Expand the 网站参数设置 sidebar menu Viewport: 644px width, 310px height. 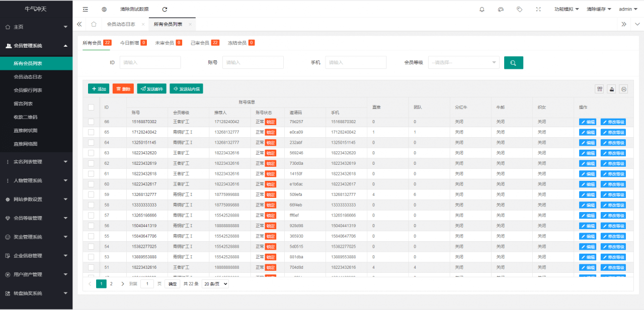[x=36, y=199]
